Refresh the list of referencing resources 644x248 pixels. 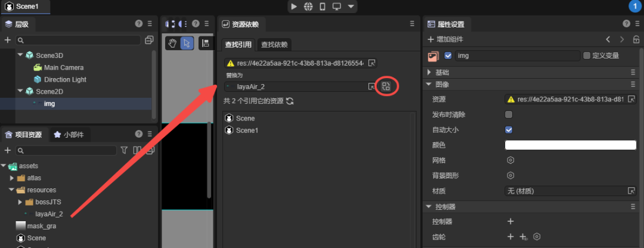[x=290, y=101]
